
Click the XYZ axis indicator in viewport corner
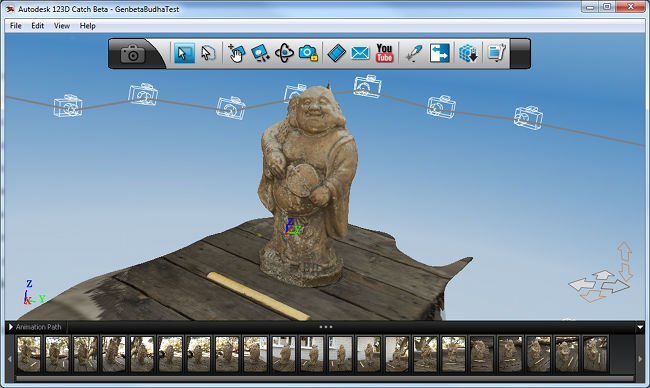33,293
